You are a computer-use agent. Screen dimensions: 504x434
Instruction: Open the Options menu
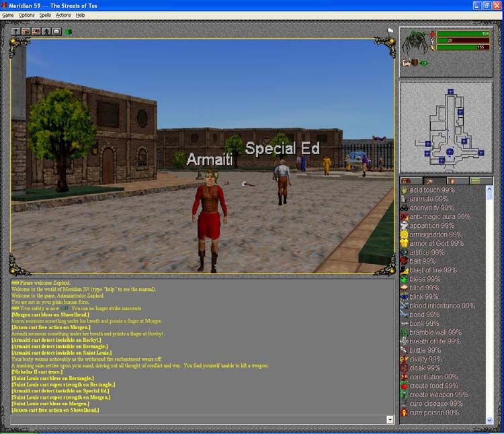pyautogui.click(x=26, y=15)
